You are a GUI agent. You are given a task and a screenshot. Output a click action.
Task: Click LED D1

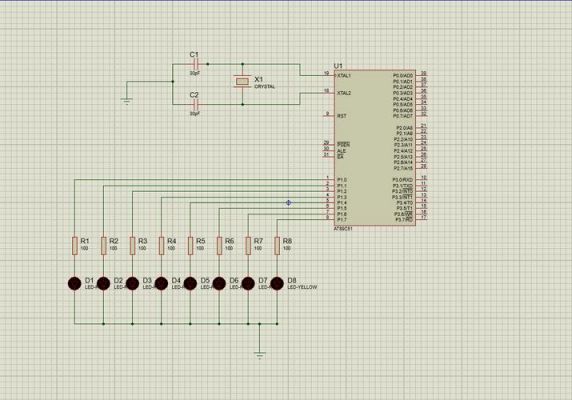tap(75, 283)
